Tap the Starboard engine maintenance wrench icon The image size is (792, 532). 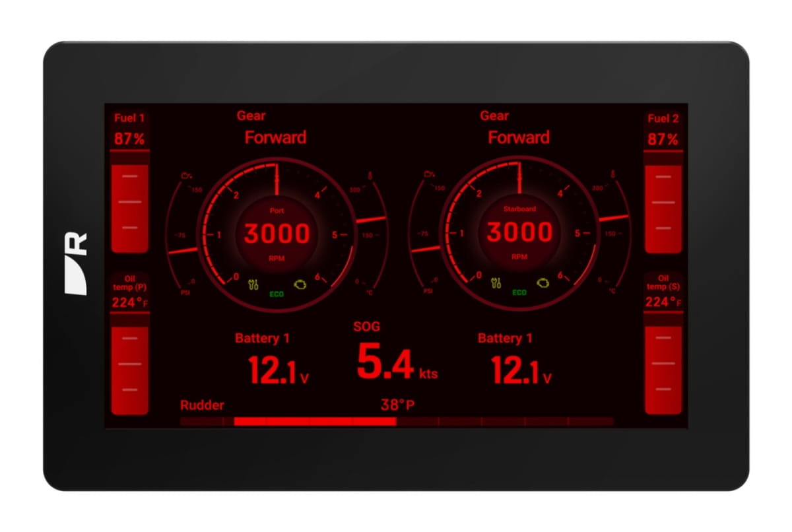(x=496, y=284)
